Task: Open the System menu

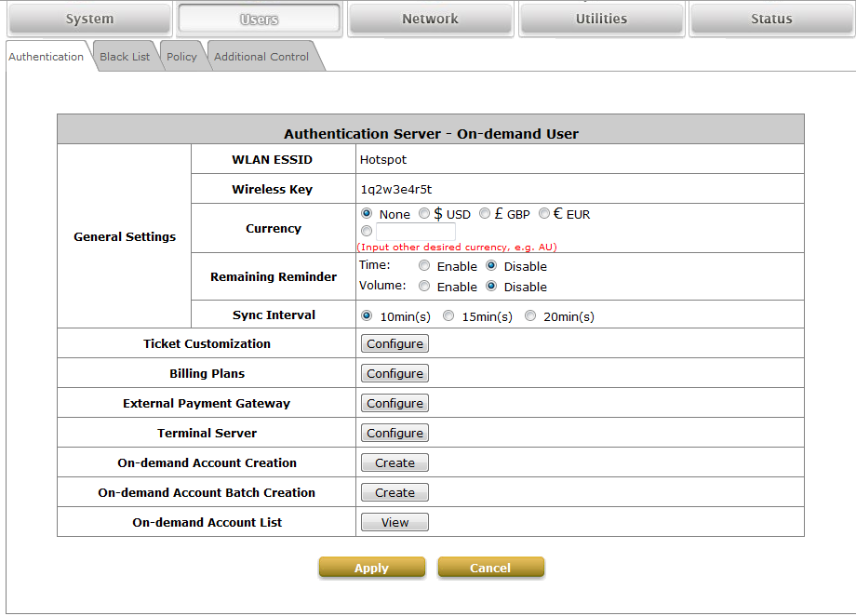Action: pyautogui.click(x=89, y=19)
